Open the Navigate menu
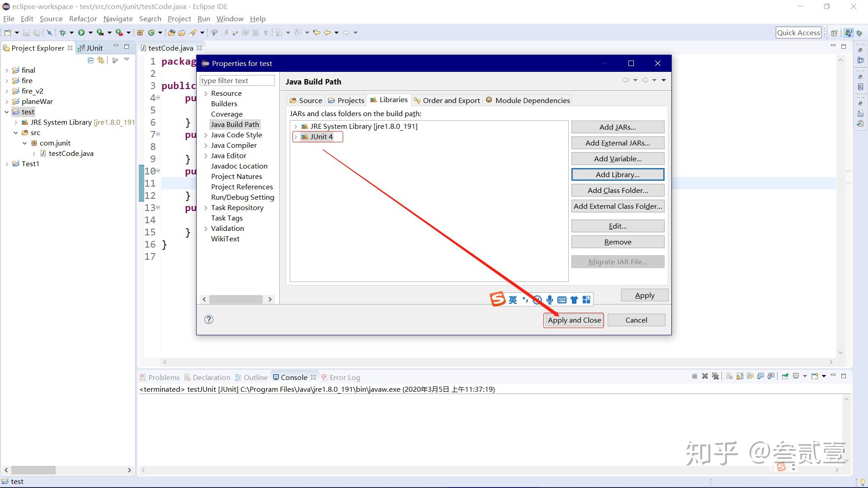This screenshot has height=488, width=868. [118, 19]
